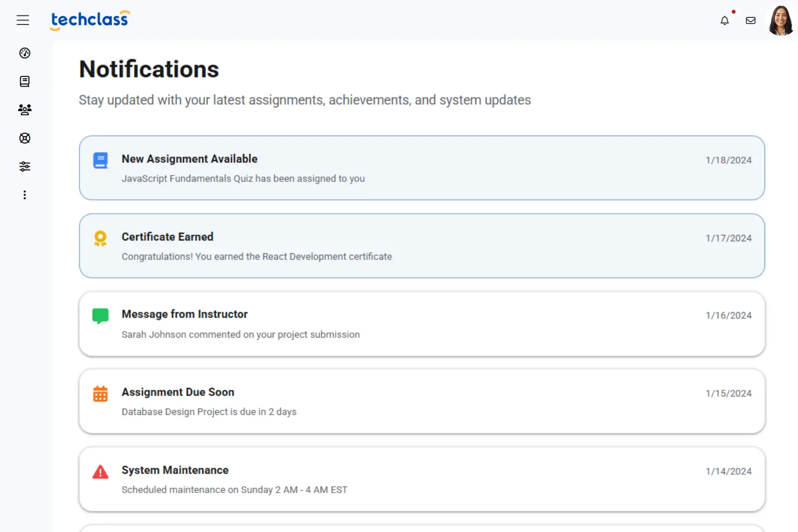Click the 'Stay updated' subtitle text

pyautogui.click(x=305, y=100)
